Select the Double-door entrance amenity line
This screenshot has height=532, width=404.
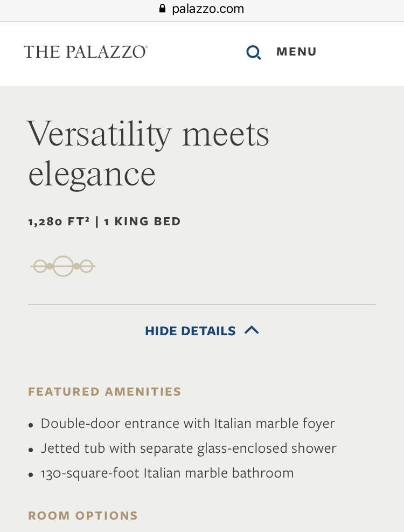[x=187, y=424]
